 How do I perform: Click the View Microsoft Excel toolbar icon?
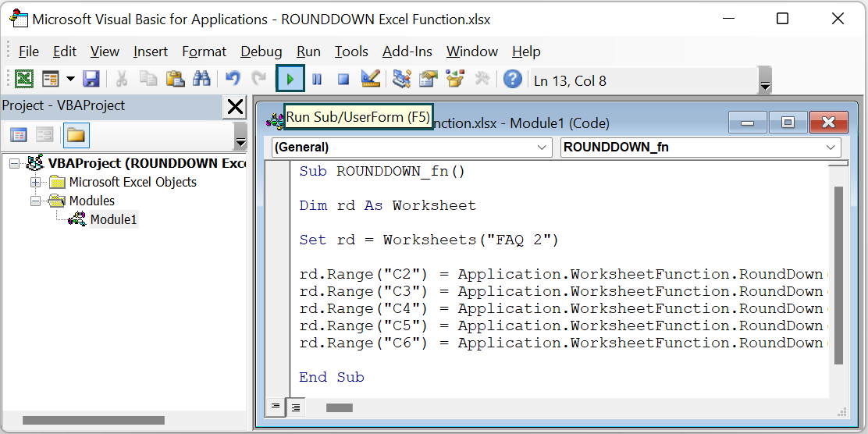pyautogui.click(x=23, y=79)
